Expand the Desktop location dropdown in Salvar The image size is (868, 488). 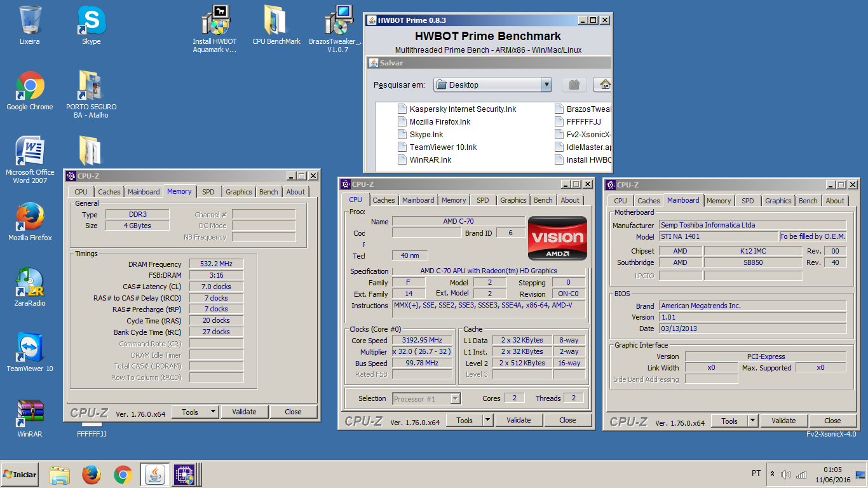click(546, 85)
